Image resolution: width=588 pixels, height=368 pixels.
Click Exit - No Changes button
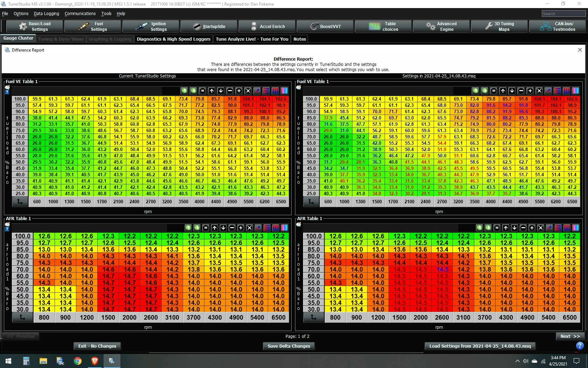[x=97, y=346]
